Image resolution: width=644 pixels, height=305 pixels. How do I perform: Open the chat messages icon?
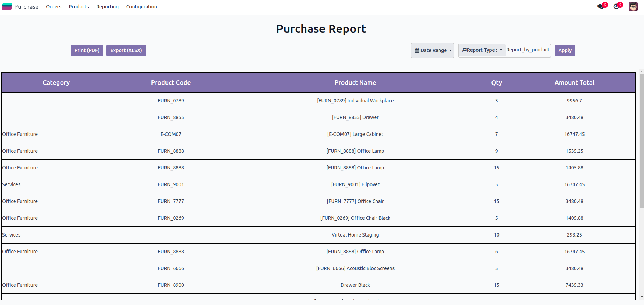click(601, 7)
